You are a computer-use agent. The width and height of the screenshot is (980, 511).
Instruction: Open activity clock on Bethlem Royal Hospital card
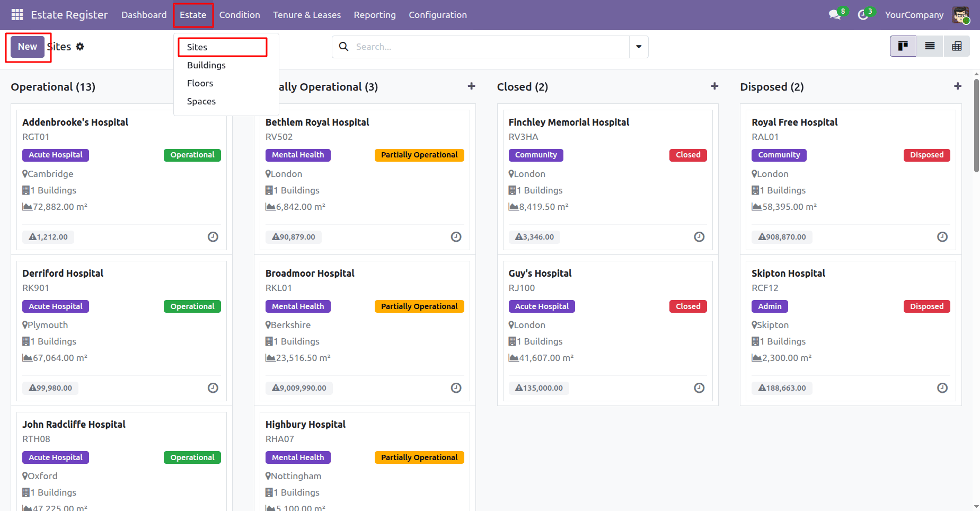pyautogui.click(x=456, y=237)
